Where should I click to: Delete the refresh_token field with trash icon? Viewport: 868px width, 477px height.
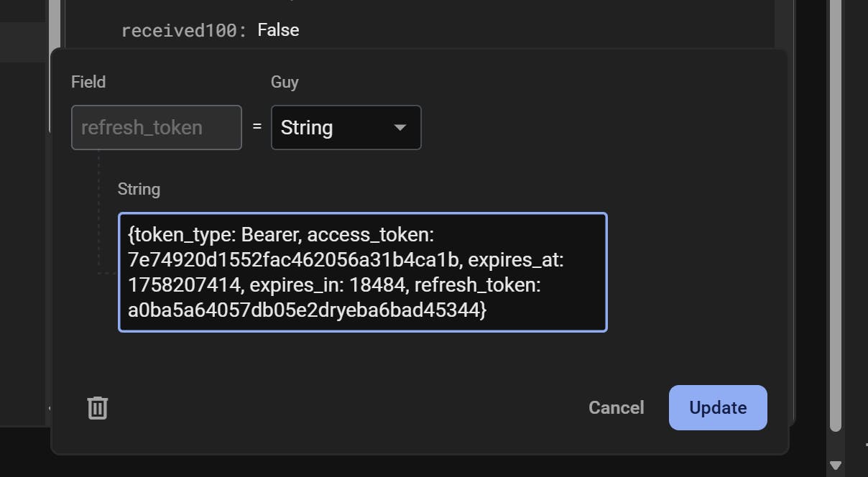(x=97, y=407)
